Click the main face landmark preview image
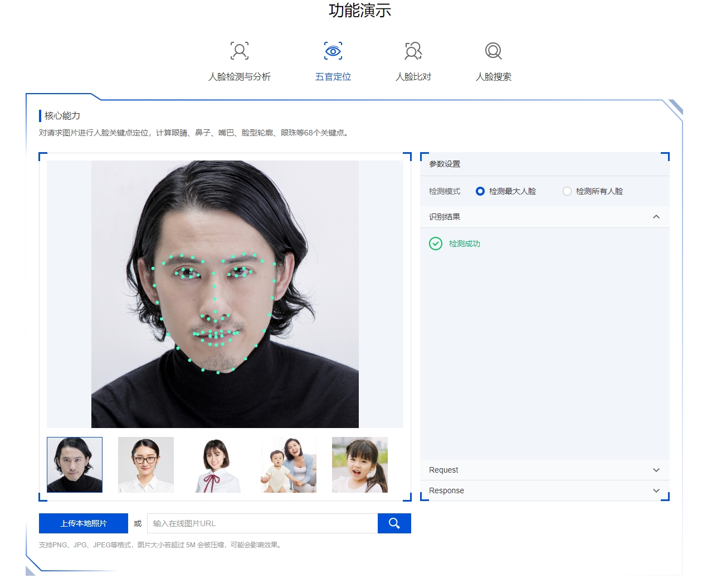 [225, 294]
